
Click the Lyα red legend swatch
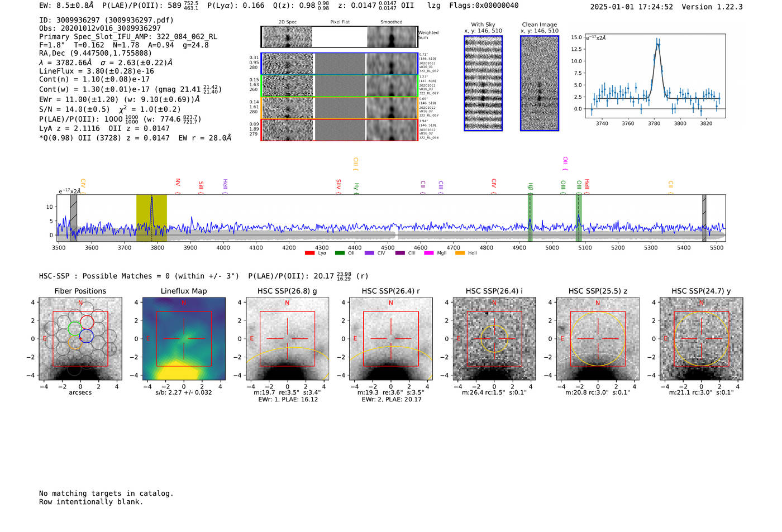[309, 253]
